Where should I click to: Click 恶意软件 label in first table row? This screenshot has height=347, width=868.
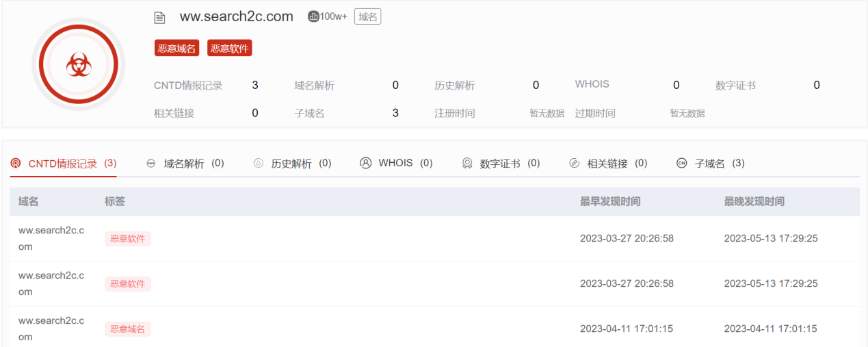tap(128, 238)
